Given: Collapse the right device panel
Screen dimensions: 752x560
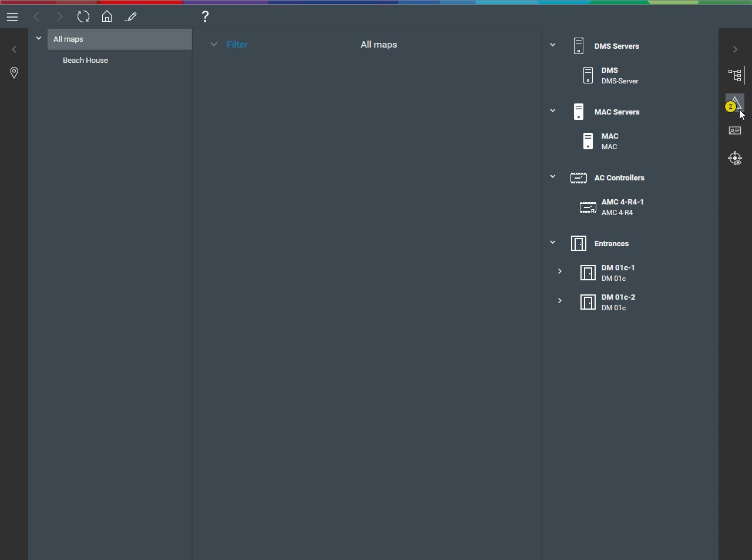Looking at the screenshot, I should 735,49.
